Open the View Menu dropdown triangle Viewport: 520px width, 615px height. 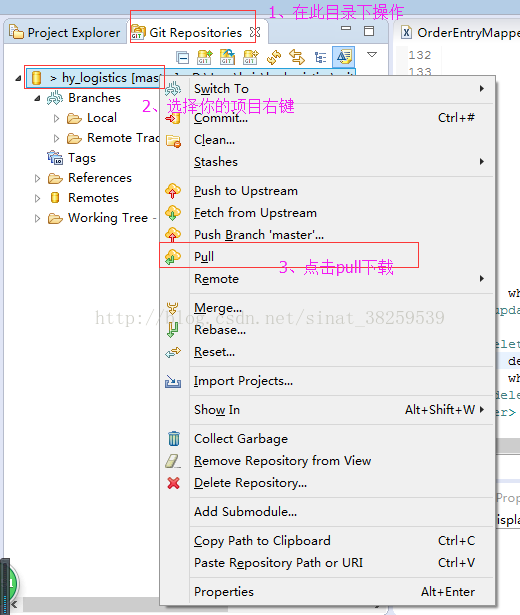(x=372, y=55)
